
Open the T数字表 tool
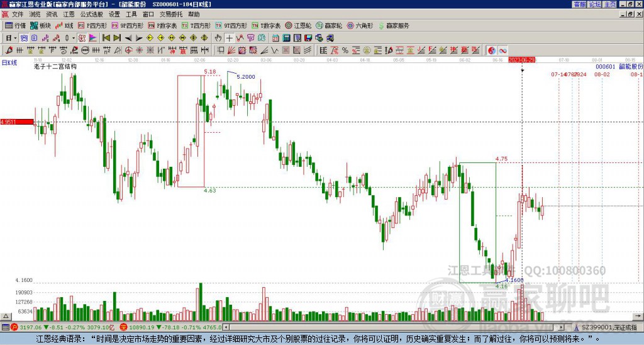click(266, 25)
